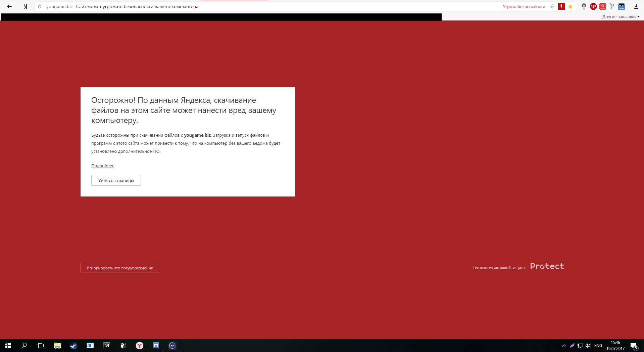Expand hidden system tray icons

tap(564, 345)
